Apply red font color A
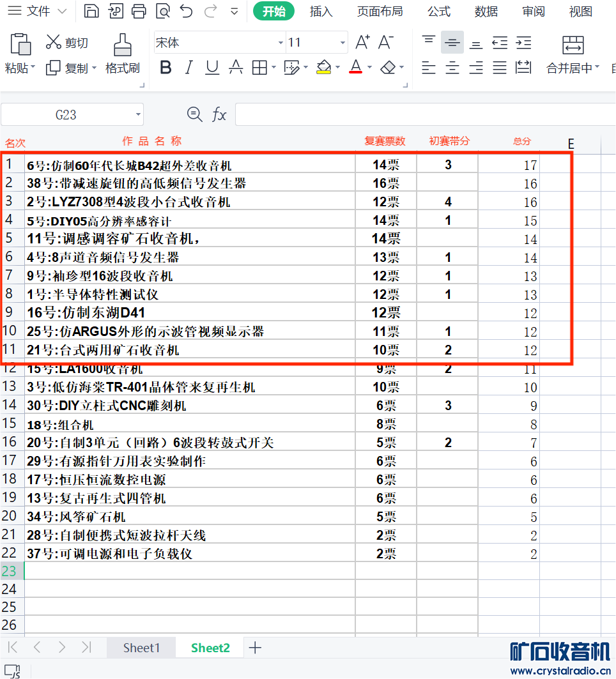This screenshot has height=679, width=616. pos(356,67)
